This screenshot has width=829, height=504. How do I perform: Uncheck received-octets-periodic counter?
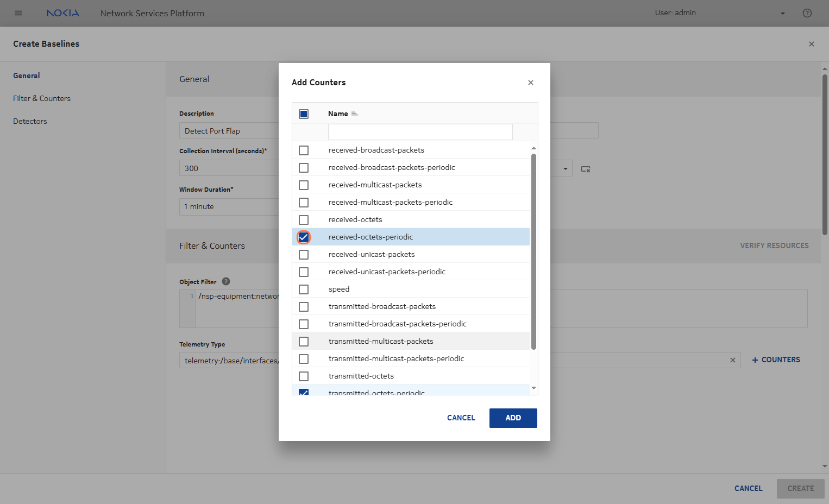(x=304, y=237)
